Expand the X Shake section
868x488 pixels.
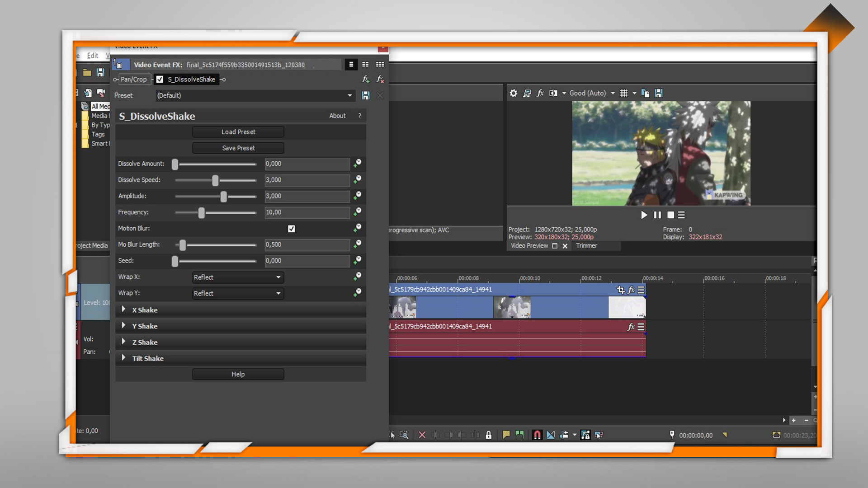coord(123,310)
